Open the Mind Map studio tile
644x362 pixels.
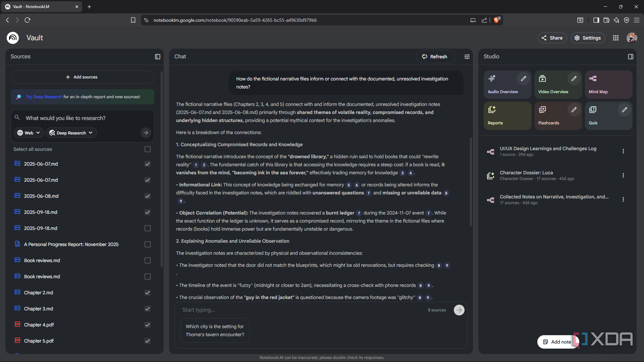click(x=608, y=84)
